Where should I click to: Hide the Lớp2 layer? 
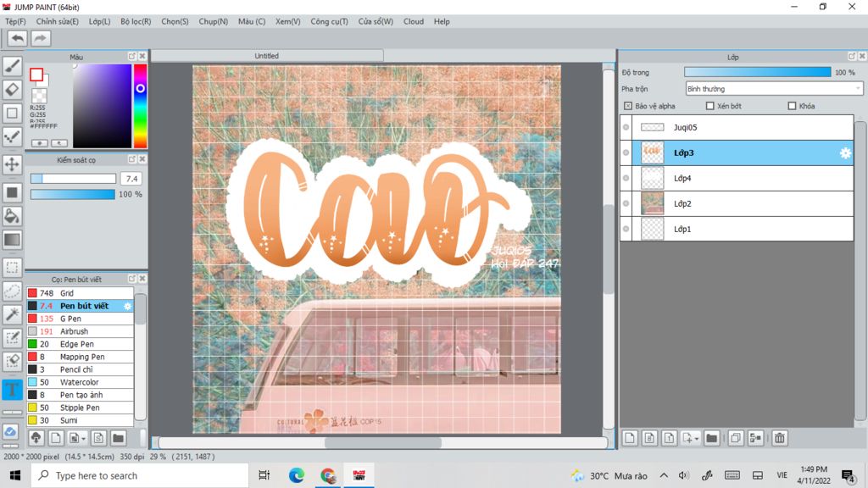pyautogui.click(x=626, y=203)
